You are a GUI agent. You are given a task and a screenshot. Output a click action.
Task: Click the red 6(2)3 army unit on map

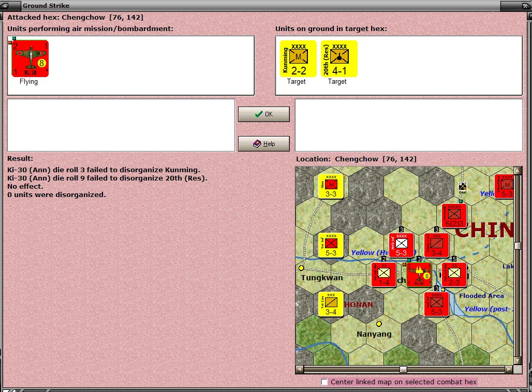click(x=454, y=216)
